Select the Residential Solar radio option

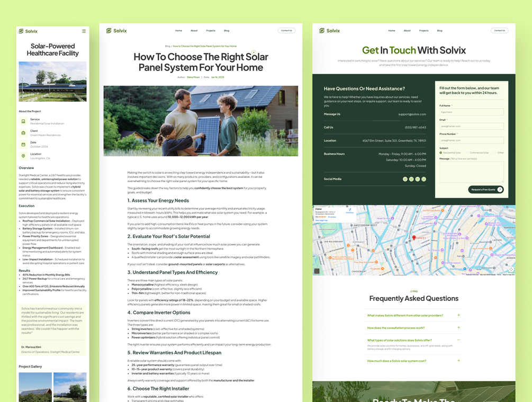(441, 153)
